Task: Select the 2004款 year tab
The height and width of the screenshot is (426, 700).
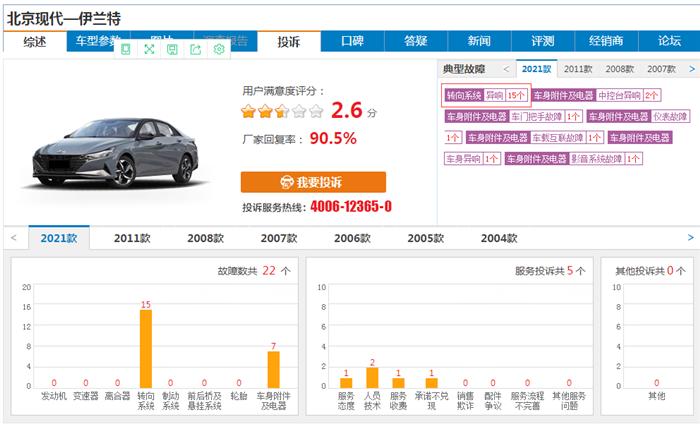Action: (x=499, y=238)
